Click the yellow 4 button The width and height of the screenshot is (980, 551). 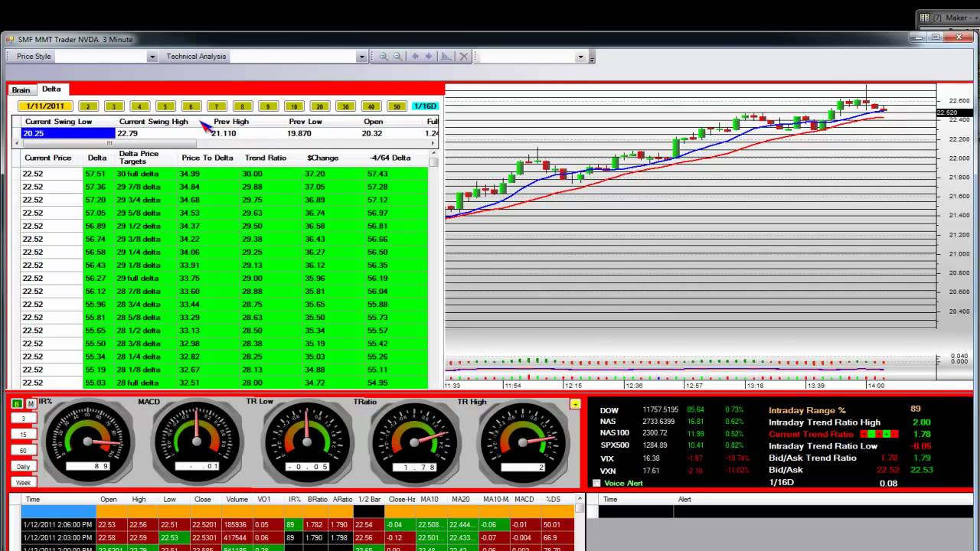pos(139,106)
